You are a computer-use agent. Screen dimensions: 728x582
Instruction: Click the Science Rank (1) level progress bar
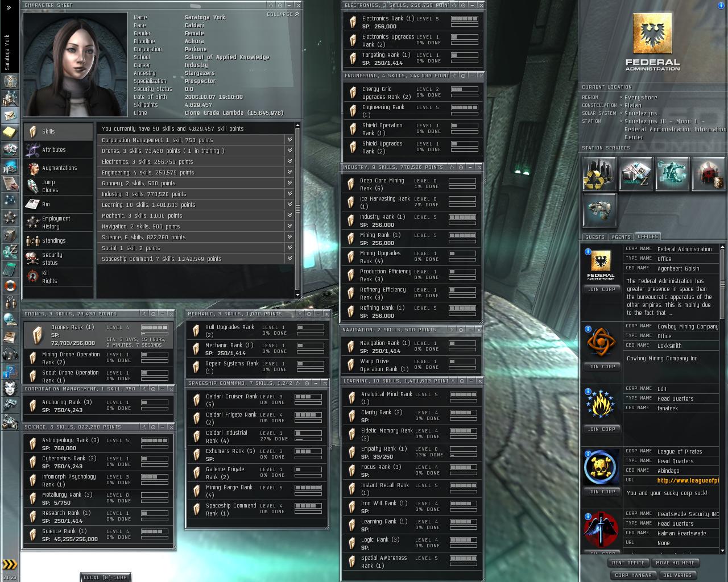point(155,531)
